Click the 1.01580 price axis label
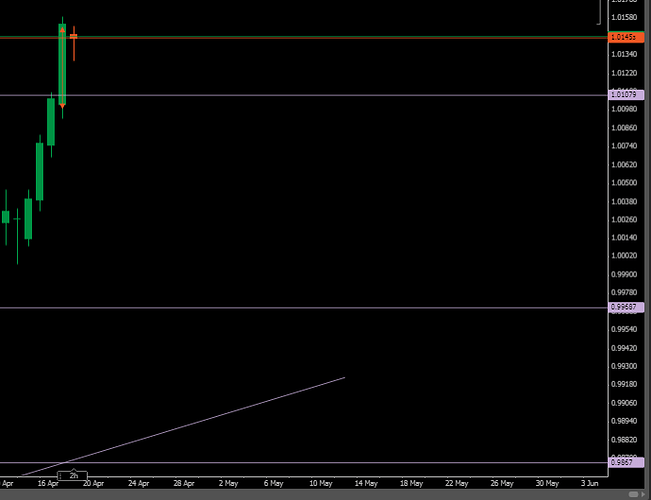Screen dimensions: 651x500 [x=624, y=17]
